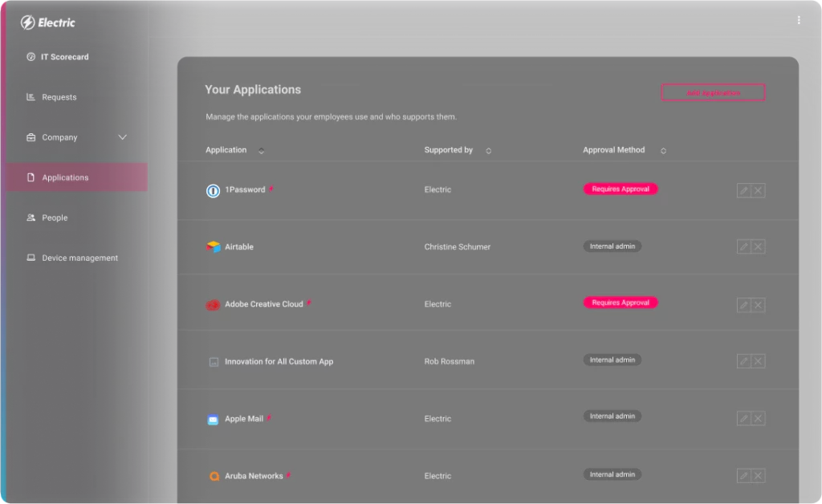The image size is (822, 504).
Task: Sort the Approval Method column
Action: click(x=663, y=151)
